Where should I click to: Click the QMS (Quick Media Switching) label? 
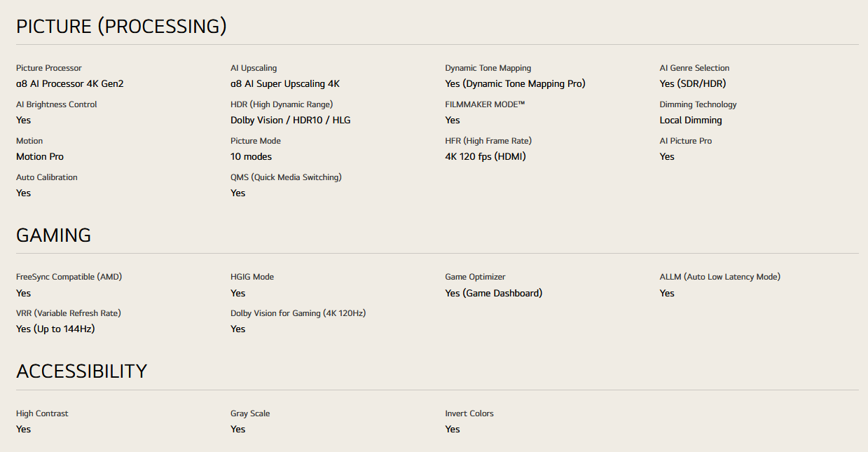pos(286,177)
